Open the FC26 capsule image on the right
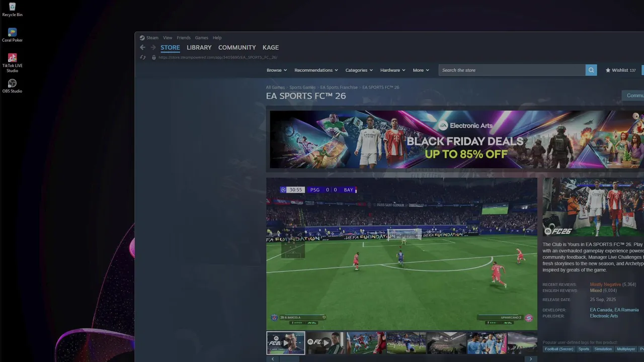Image resolution: width=644 pixels, height=362 pixels. (x=593, y=207)
